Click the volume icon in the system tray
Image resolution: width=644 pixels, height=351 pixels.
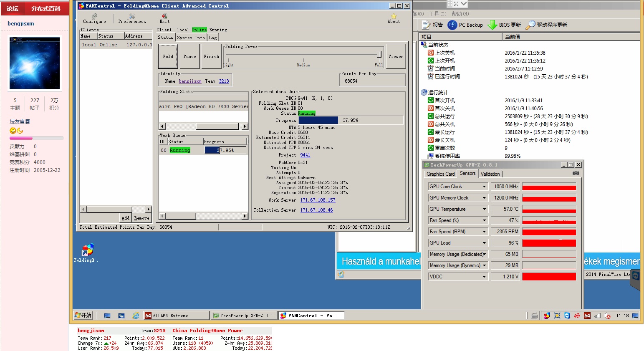[x=607, y=316]
